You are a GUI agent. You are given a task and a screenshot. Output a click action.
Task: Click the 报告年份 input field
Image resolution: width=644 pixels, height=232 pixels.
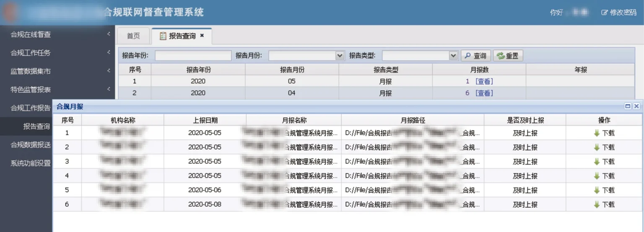(x=193, y=56)
